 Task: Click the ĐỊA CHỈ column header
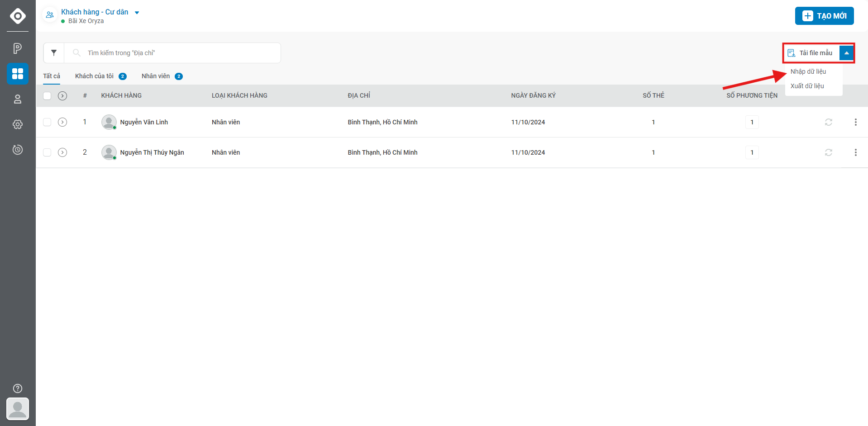coord(359,95)
